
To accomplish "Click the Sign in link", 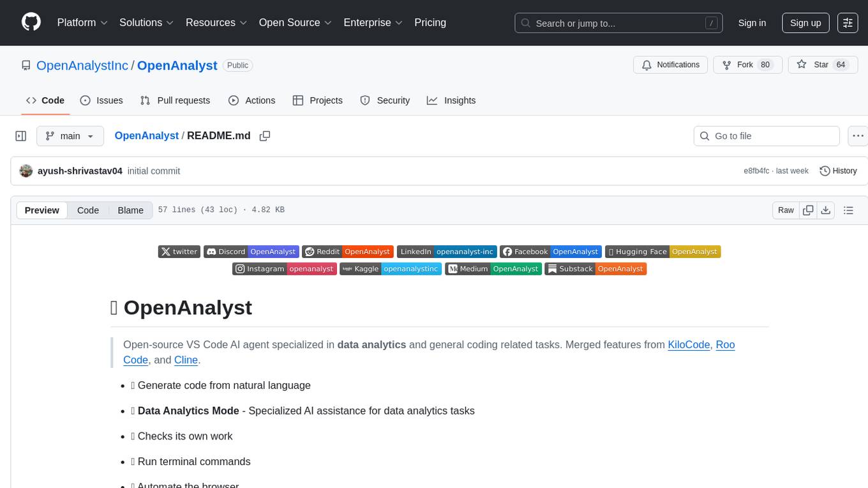I will [x=752, y=23].
